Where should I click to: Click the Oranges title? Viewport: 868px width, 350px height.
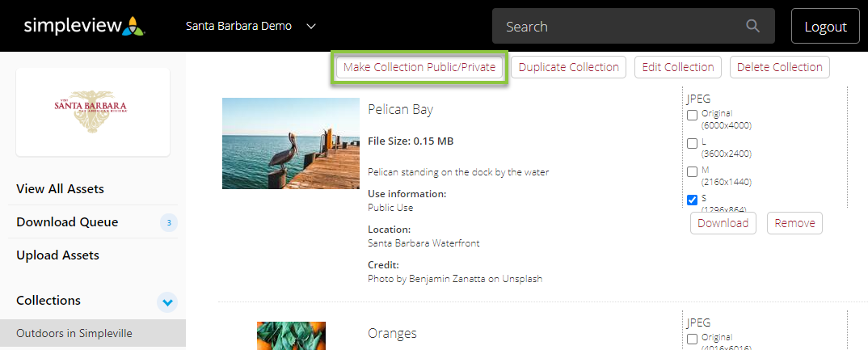pyautogui.click(x=392, y=333)
